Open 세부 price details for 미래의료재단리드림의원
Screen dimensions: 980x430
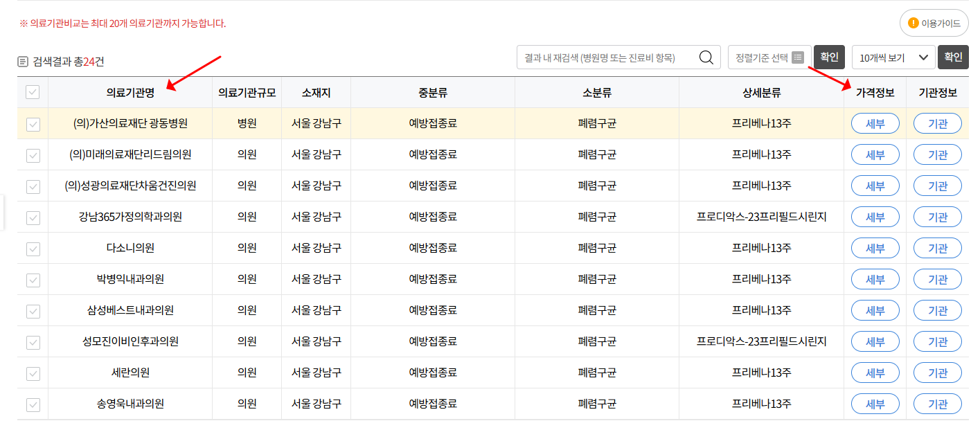[875, 154]
